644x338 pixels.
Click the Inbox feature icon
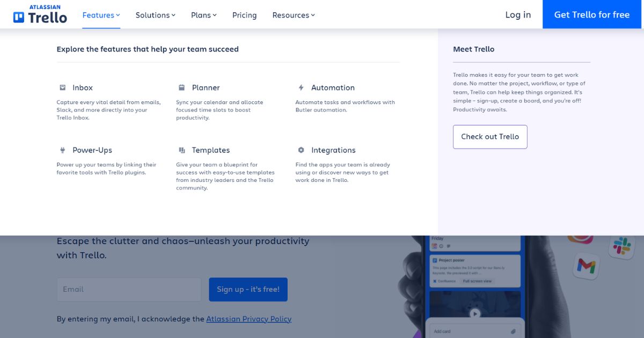click(62, 87)
